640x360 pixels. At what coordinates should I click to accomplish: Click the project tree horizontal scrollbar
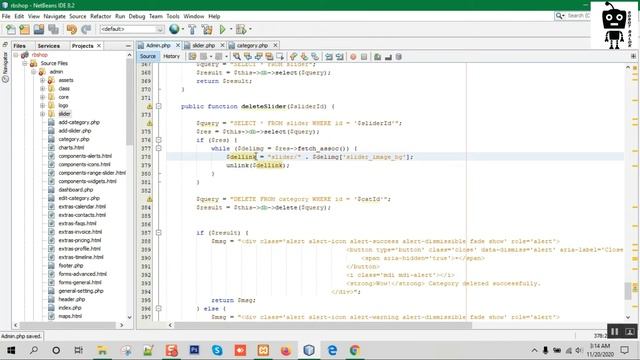pyautogui.click(x=68, y=325)
